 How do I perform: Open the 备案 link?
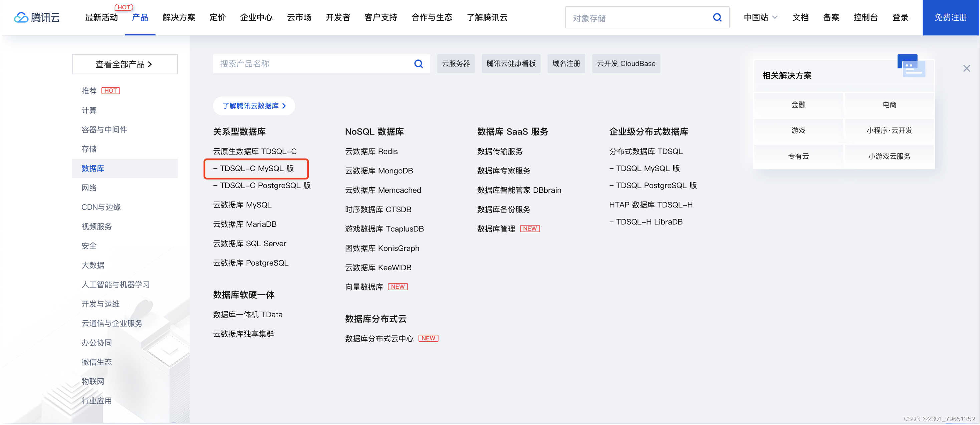point(831,17)
